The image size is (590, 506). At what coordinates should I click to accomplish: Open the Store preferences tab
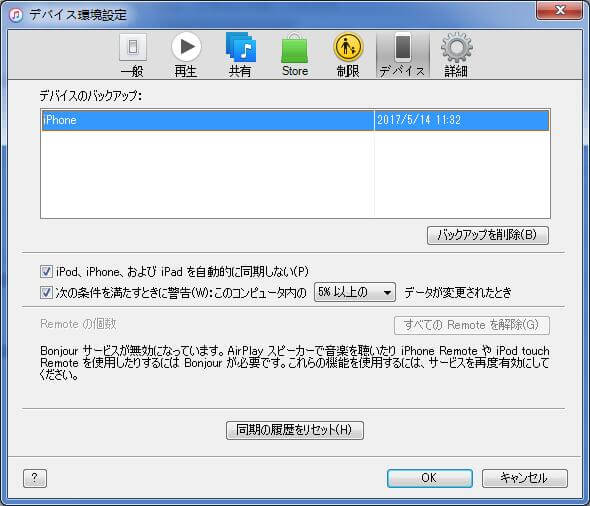[295, 55]
